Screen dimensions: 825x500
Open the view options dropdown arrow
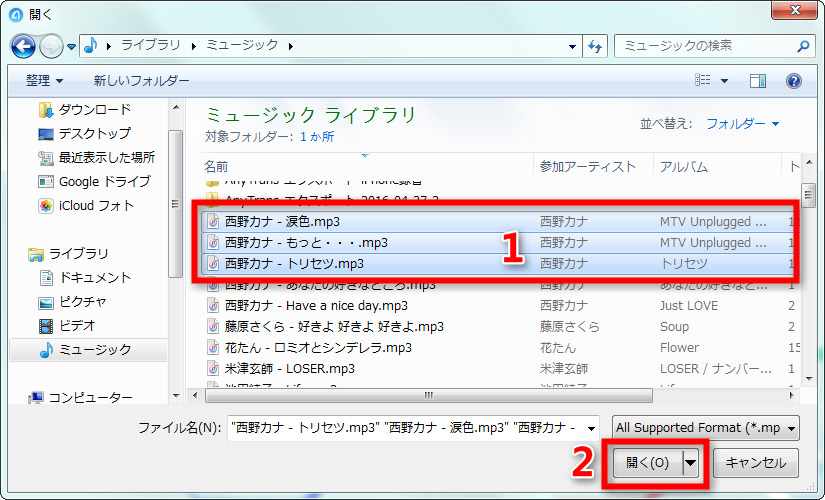(x=725, y=81)
